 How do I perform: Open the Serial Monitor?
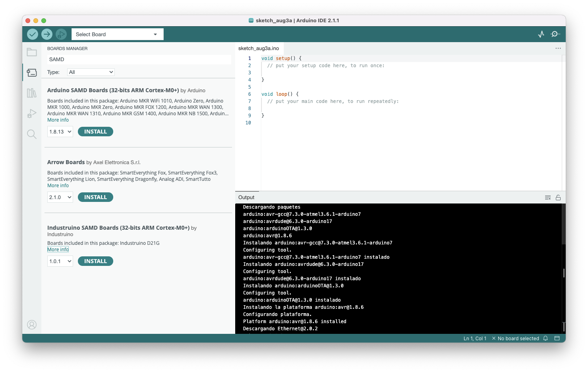pyautogui.click(x=555, y=34)
